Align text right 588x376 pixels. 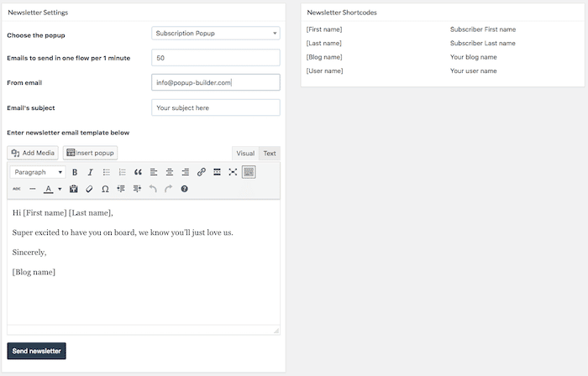click(186, 172)
